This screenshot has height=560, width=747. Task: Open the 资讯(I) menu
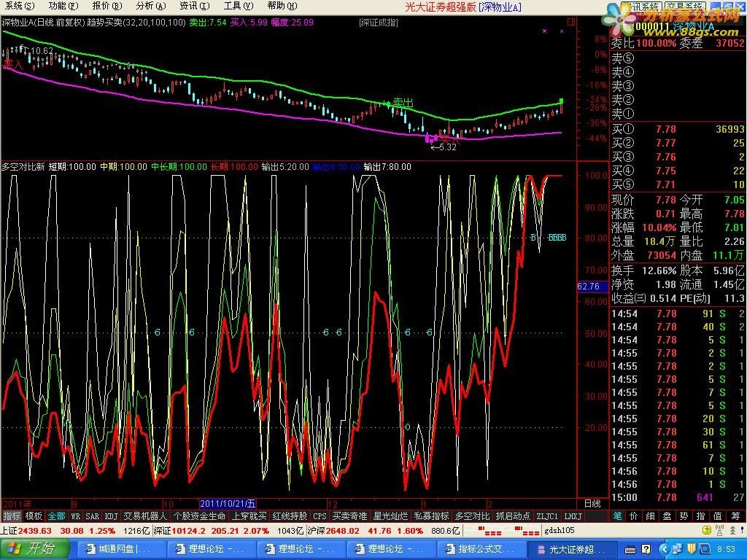point(194,6)
